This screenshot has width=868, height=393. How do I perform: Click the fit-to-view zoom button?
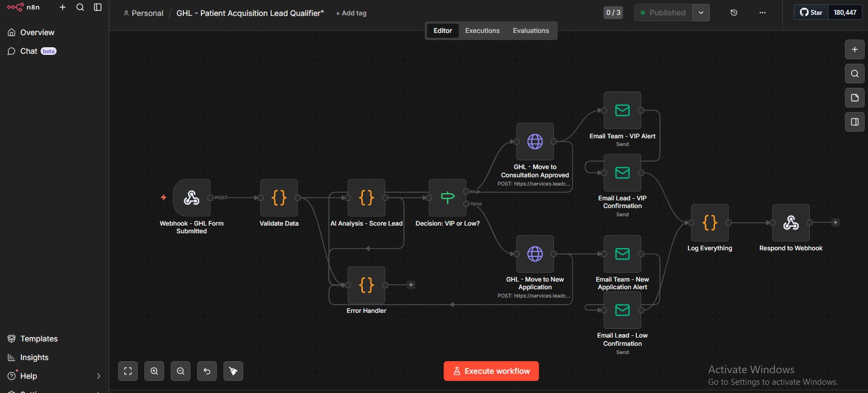click(128, 371)
